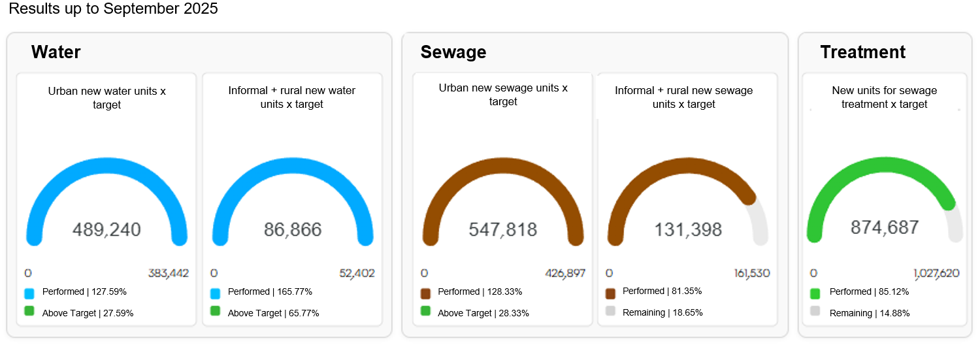Click green Performed swatch in Treatment legend

pyautogui.click(x=815, y=293)
